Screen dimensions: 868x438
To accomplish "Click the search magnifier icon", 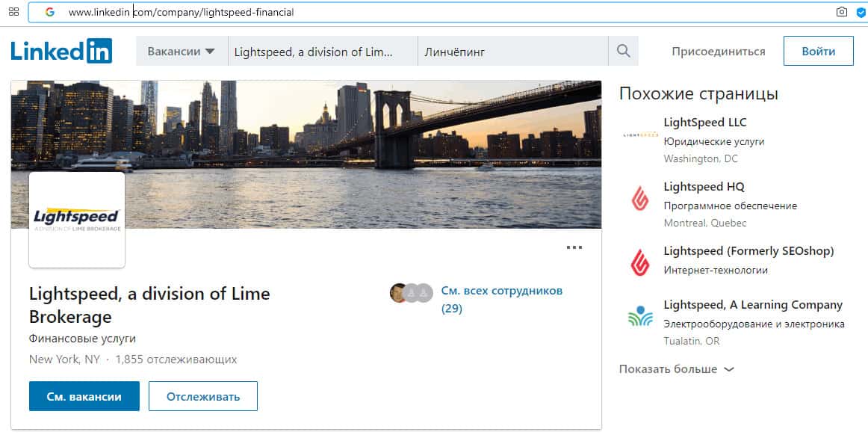I will pos(623,52).
